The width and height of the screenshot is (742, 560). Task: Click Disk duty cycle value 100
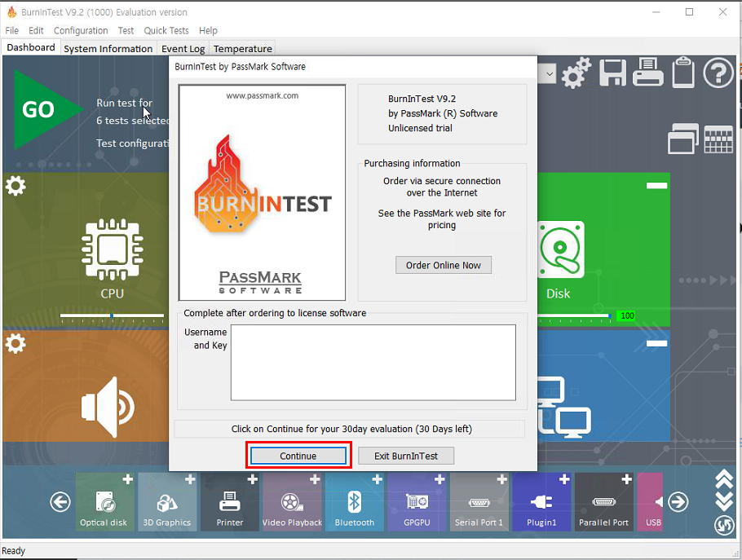[x=627, y=315]
